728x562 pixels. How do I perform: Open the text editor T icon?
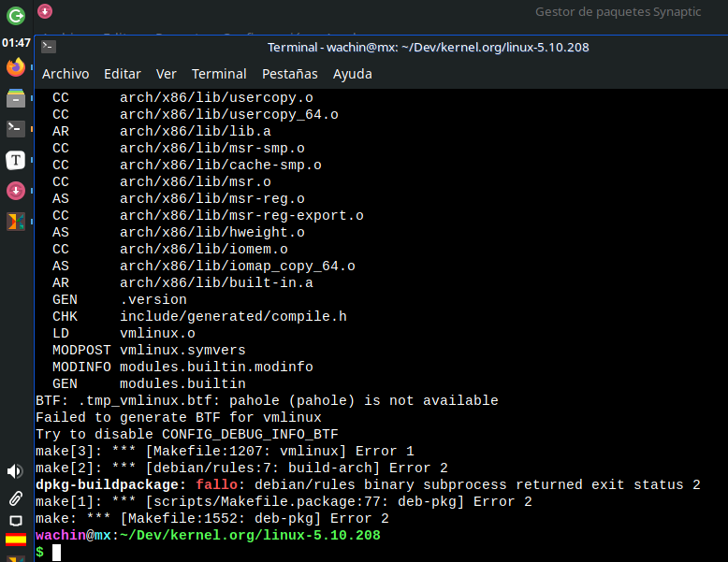pos(16,160)
